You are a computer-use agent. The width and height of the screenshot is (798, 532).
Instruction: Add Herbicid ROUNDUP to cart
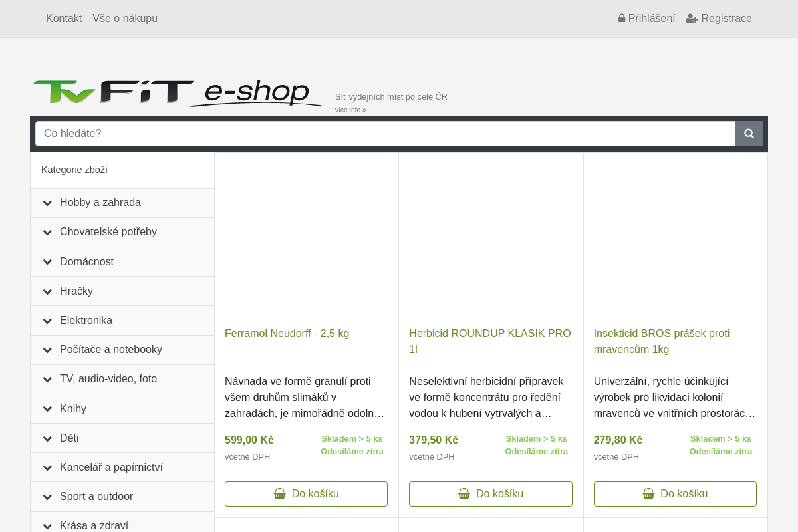point(491,494)
